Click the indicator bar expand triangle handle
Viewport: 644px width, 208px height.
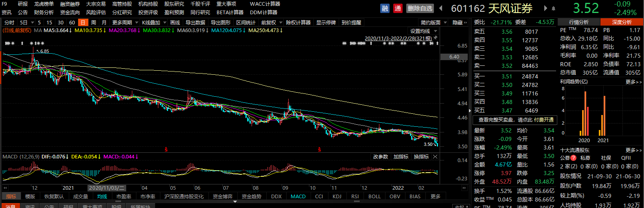click(235, 201)
